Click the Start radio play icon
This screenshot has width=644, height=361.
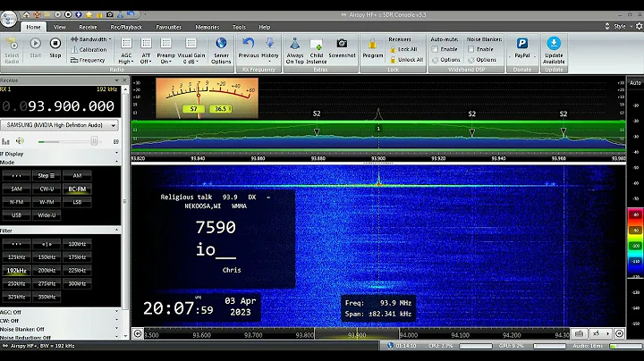(35, 44)
